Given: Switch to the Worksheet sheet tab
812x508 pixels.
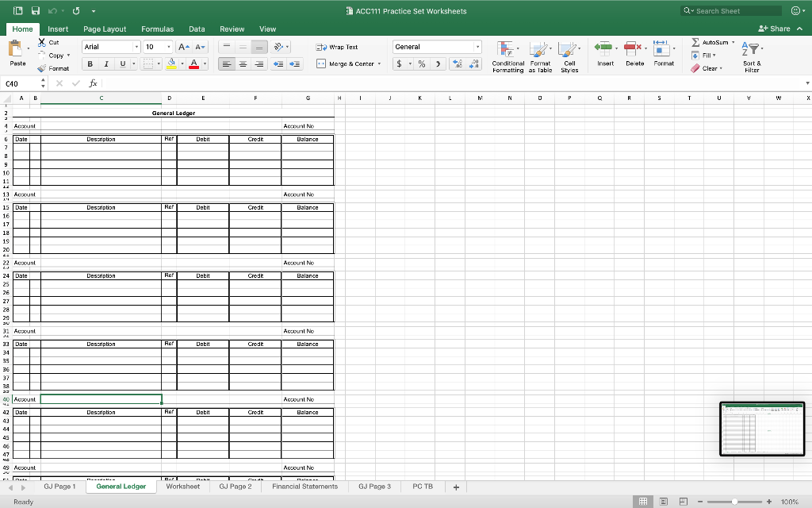Looking at the screenshot, I should pyautogui.click(x=183, y=487).
